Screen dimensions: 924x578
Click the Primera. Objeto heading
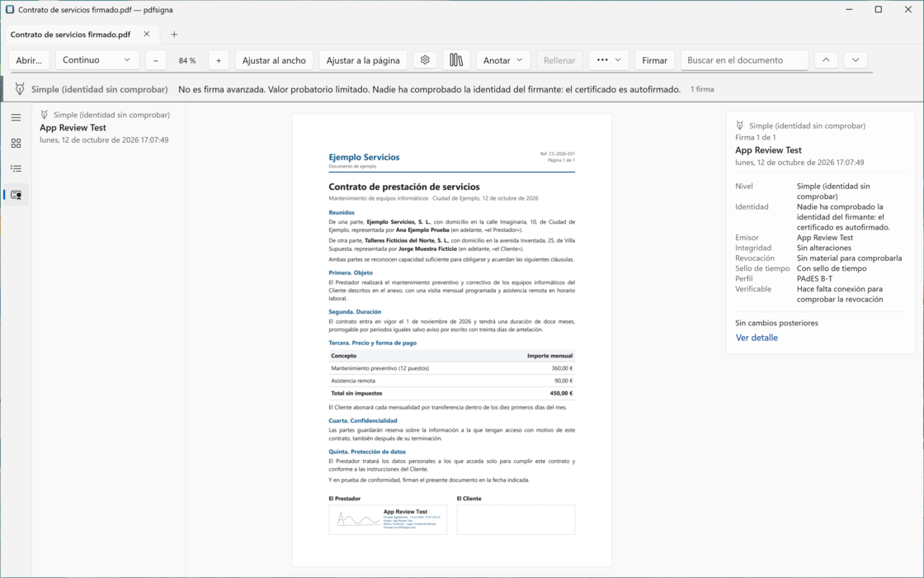pos(351,272)
